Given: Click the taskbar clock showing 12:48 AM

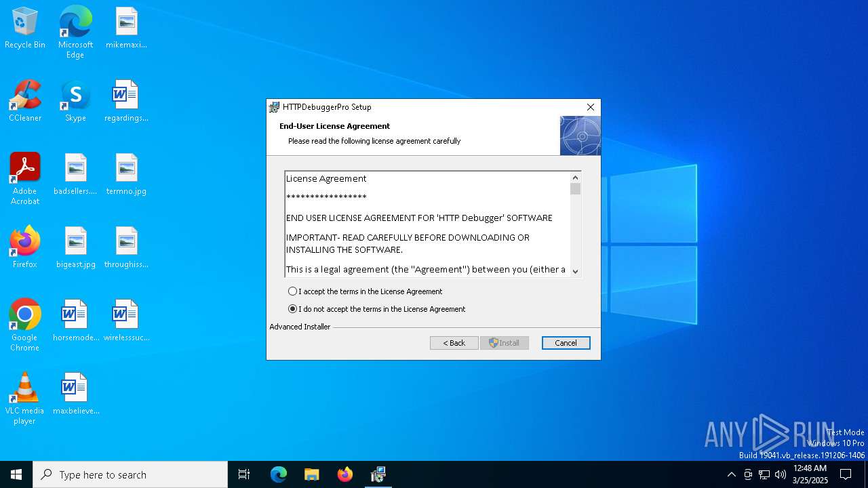Looking at the screenshot, I should coord(810,474).
